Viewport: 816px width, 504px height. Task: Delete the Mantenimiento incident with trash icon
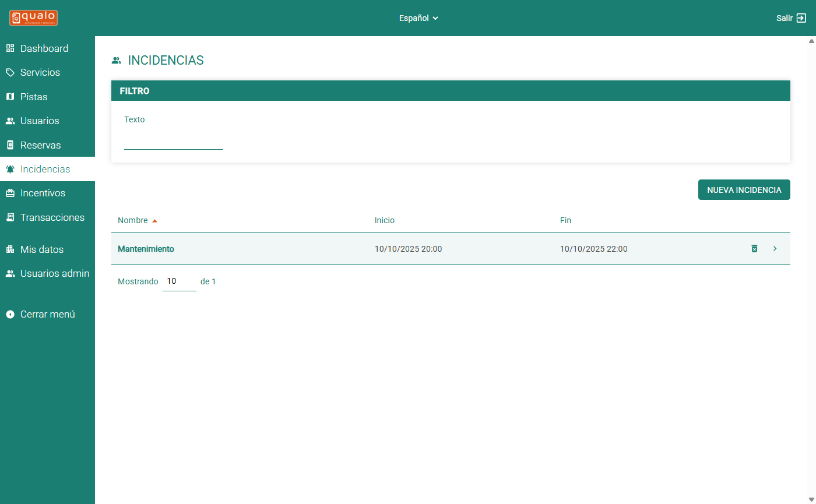tap(754, 249)
